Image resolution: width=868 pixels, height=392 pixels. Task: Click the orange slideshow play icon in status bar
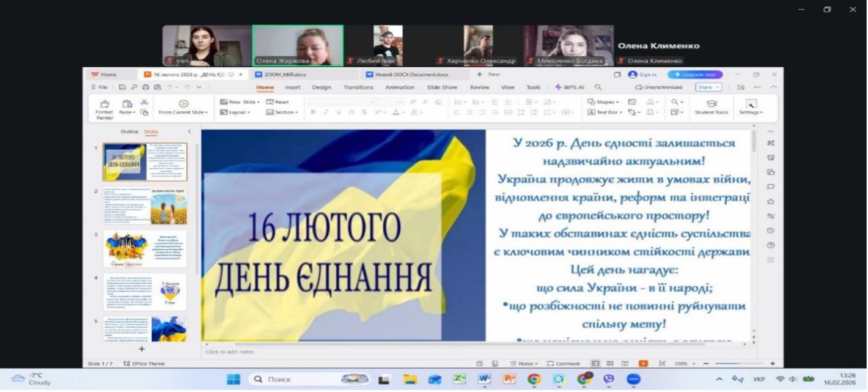(643, 363)
